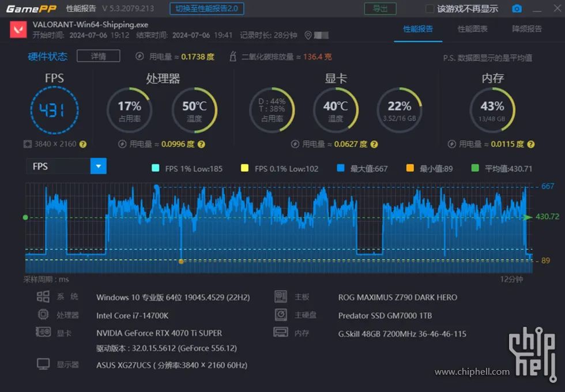The height and width of the screenshot is (392, 565).
Task: Click the GamePP logo
Action: 31,9
